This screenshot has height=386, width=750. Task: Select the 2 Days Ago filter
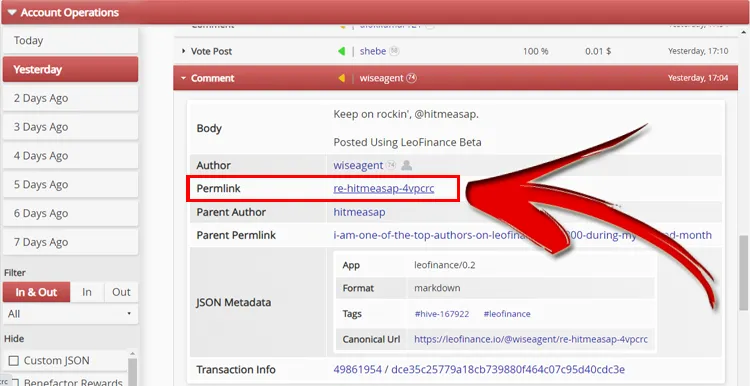pyautogui.click(x=70, y=98)
